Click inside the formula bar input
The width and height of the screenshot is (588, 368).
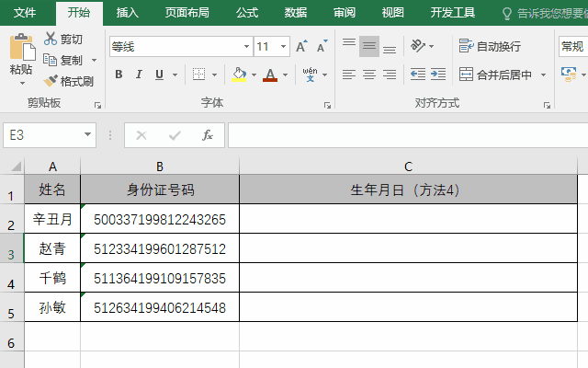tap(408, 135)
